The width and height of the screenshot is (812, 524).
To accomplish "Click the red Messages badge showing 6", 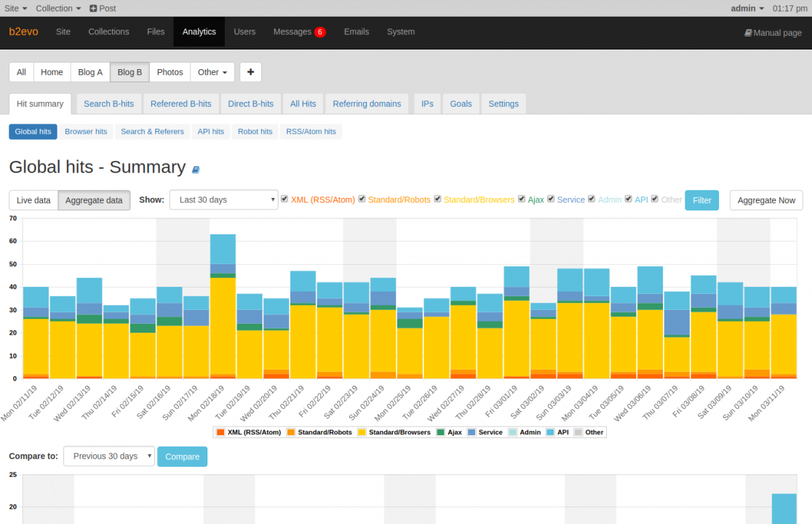I will coord(320,32).
